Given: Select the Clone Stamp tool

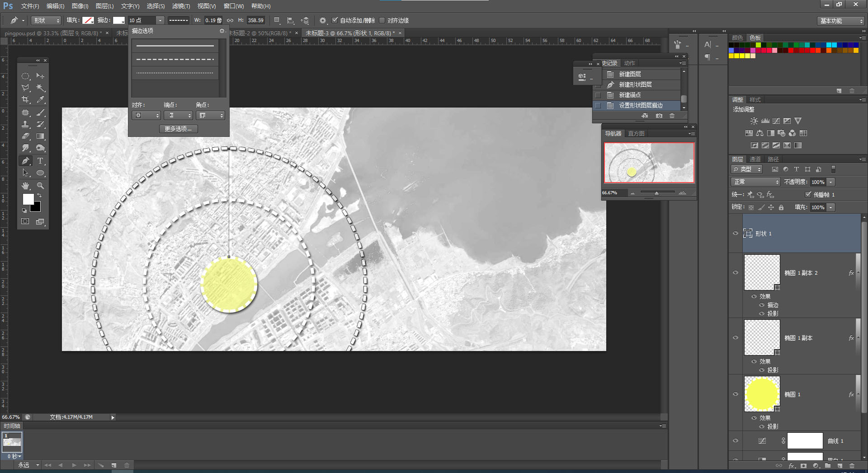Looking at the screenshot, I should pyautogui.click(x=25, y=124).
